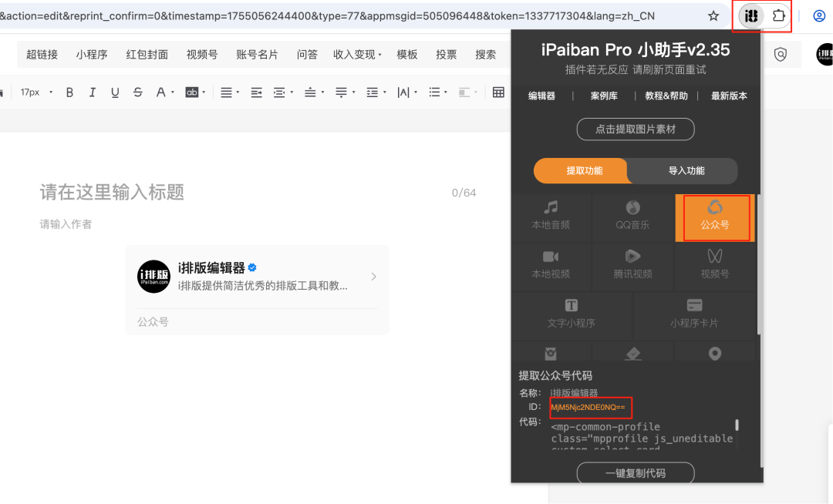Select 红包封面 in the insert bar
This screenshot has width=833, height=504.
pos(147,54)
